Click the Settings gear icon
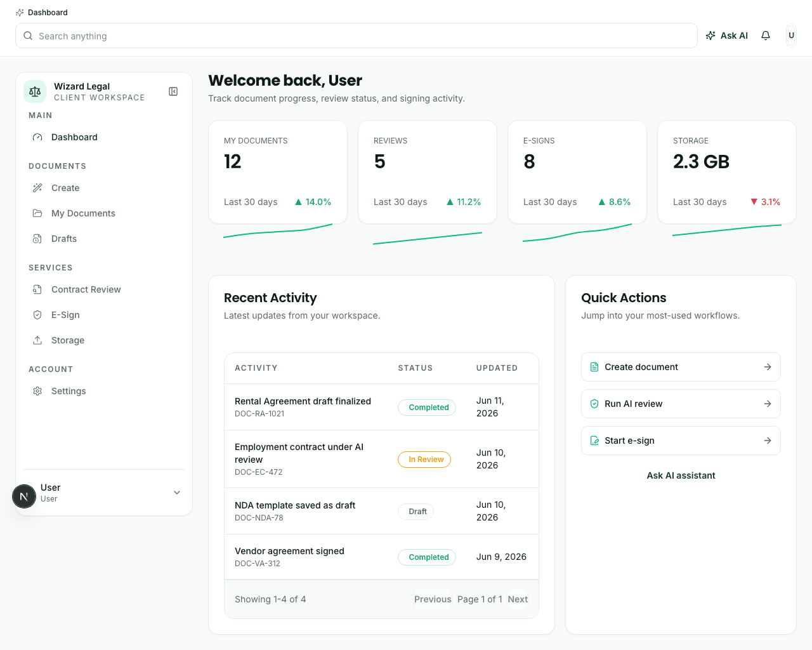This screenshot has height=650, width=812. click(37, 391)
